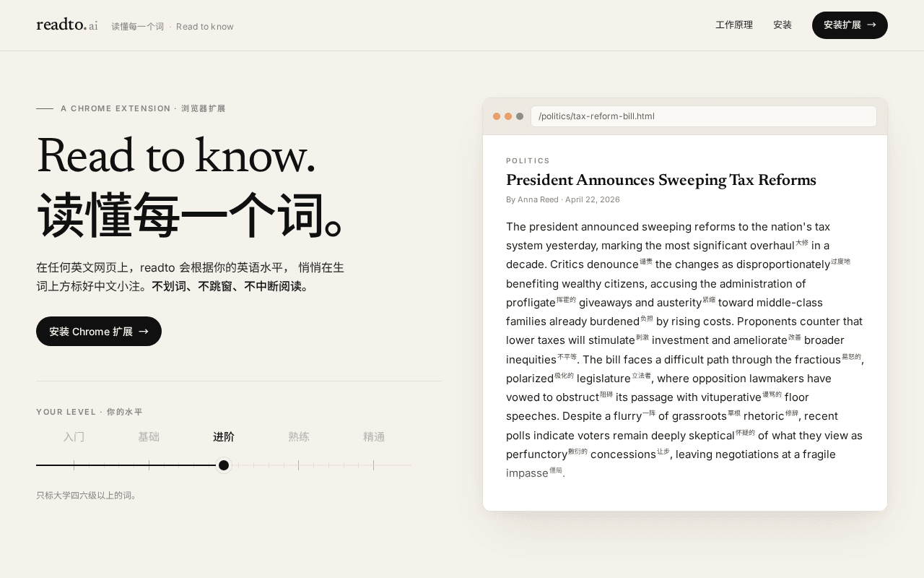Click the level slider handle

click(224, 465)
